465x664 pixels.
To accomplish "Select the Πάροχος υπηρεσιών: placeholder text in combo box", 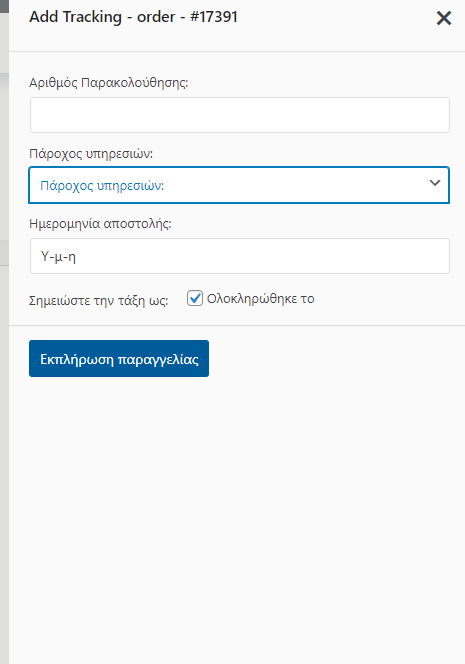I will 102,186.
